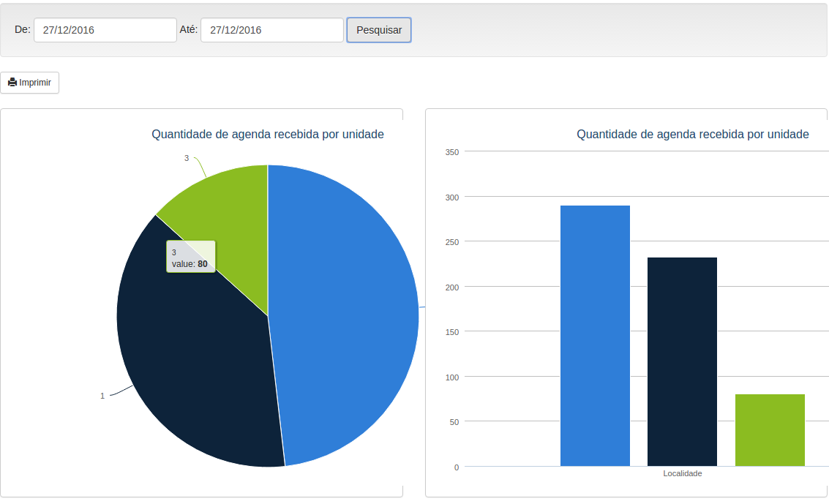This screenshot has width=829, height=504.
Task: Click pie label 3 near green slice
Action: pyautogui.click(x=187, y=158)
